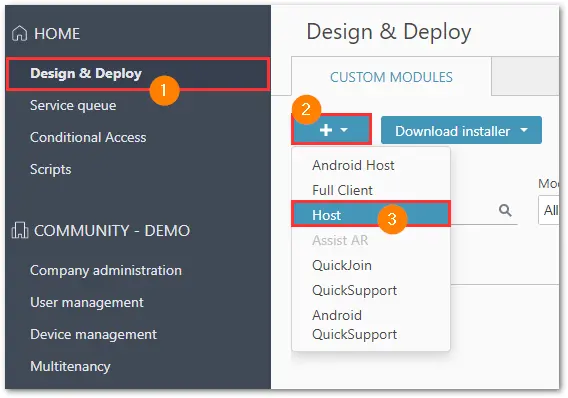
Task: Open the plus add-module dropdown button
Action: coord(332,130)
